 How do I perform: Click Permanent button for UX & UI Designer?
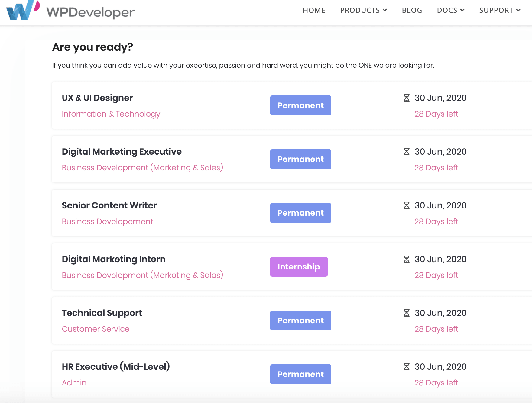point(300,105)
